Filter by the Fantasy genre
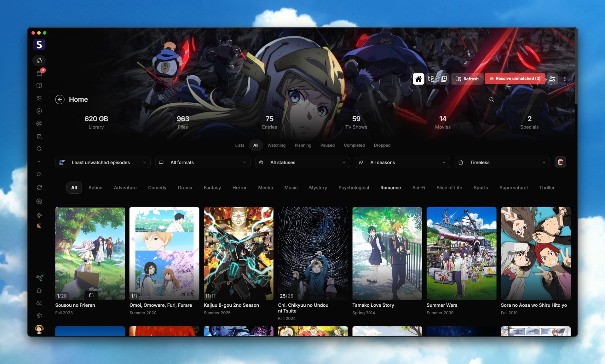The image size is (605, 364). pyautogui.click(x=212, y=188)
